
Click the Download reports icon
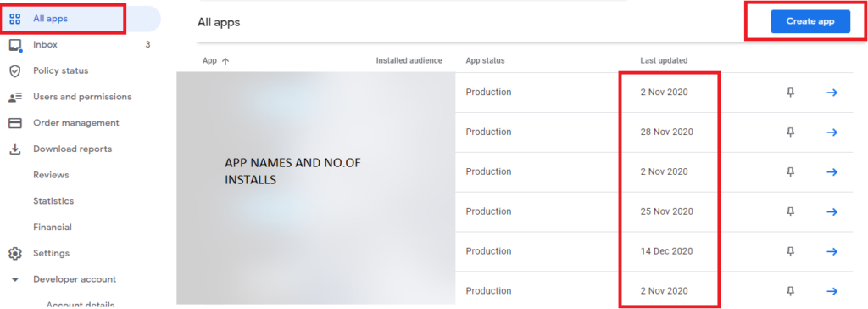coord(15,149)
